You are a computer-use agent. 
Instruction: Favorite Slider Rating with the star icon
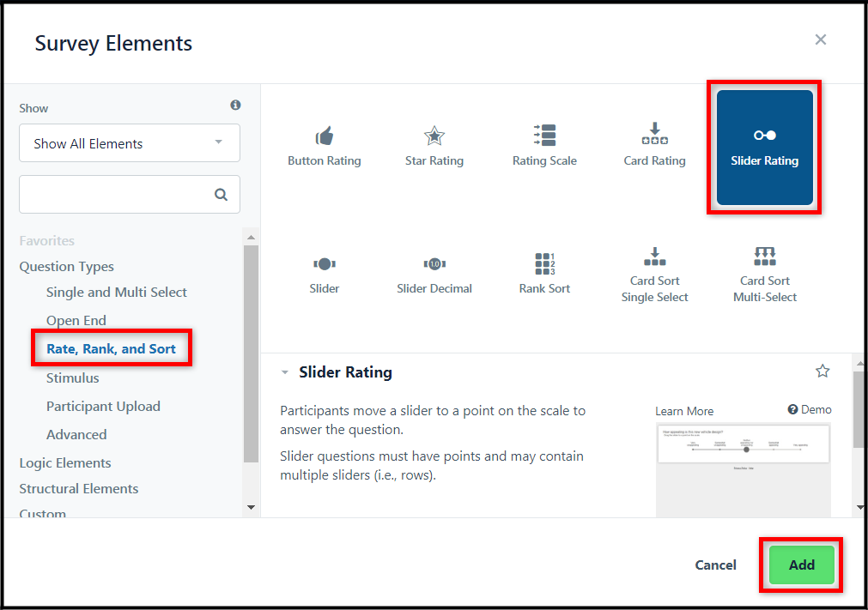822,371
